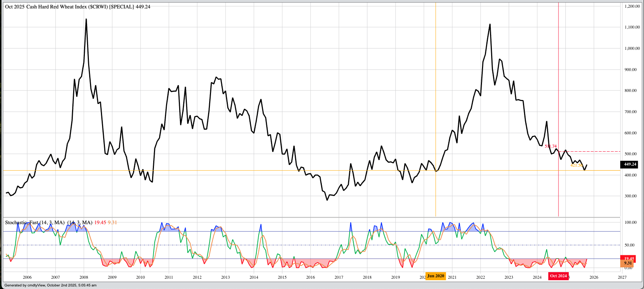The width and height of the screenshot is (644, 289).
Task: Click the 2011 year label on the time axis
Action: click(169, 277)
